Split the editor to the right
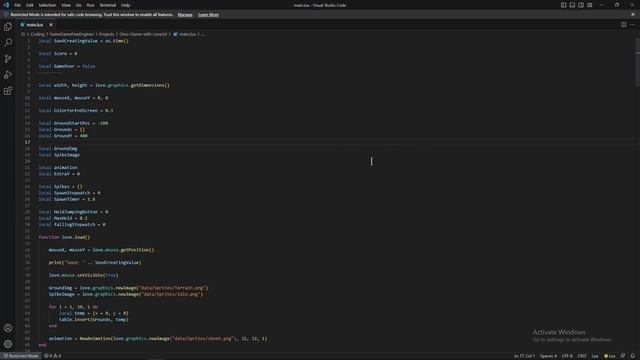The image size is (640, 360). pyautogui.click(x=623, y=24)
